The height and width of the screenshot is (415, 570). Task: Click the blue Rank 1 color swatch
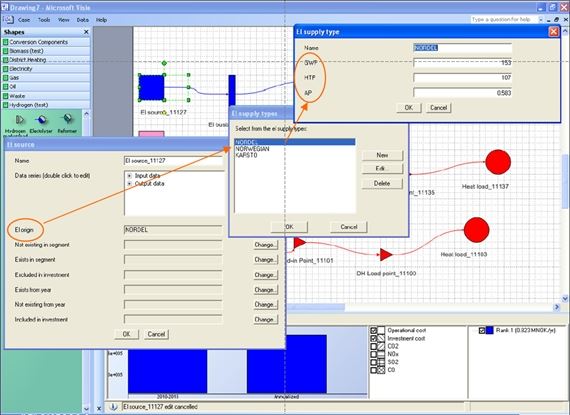[489, 330]
